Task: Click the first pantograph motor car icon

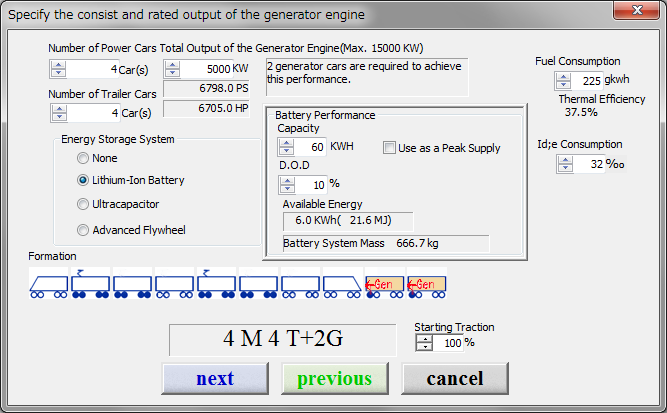Action: [90, 283]
